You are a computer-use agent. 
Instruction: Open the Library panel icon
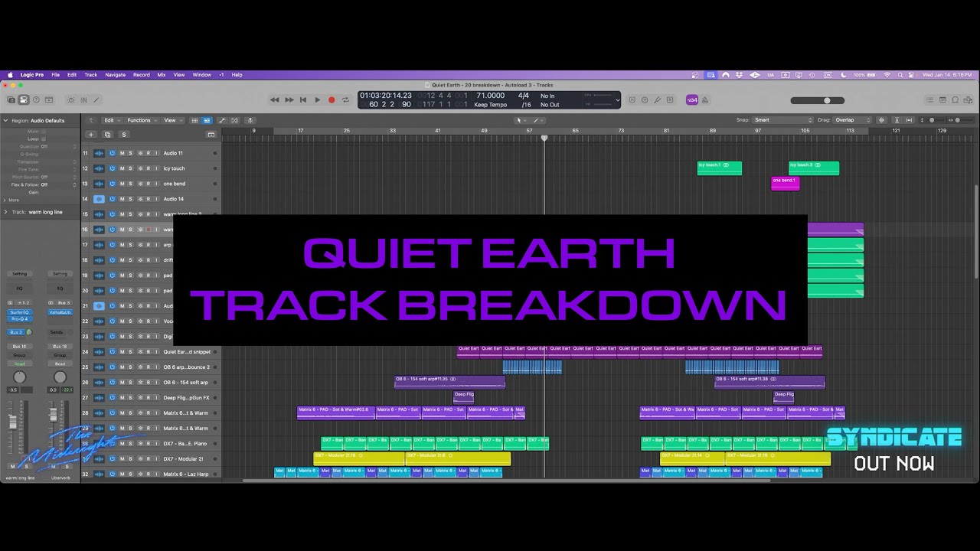click(x=11, y=99)
